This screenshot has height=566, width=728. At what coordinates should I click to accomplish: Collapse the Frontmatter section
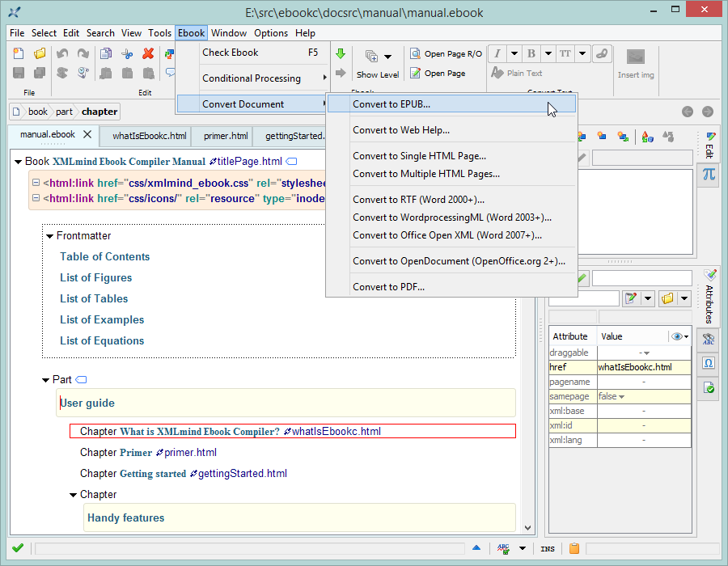click(x=49, y=236)
